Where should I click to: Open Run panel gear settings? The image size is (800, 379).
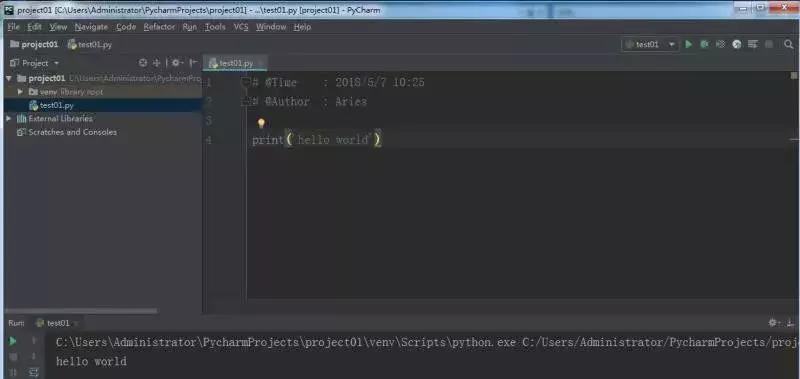pos(773,322)
